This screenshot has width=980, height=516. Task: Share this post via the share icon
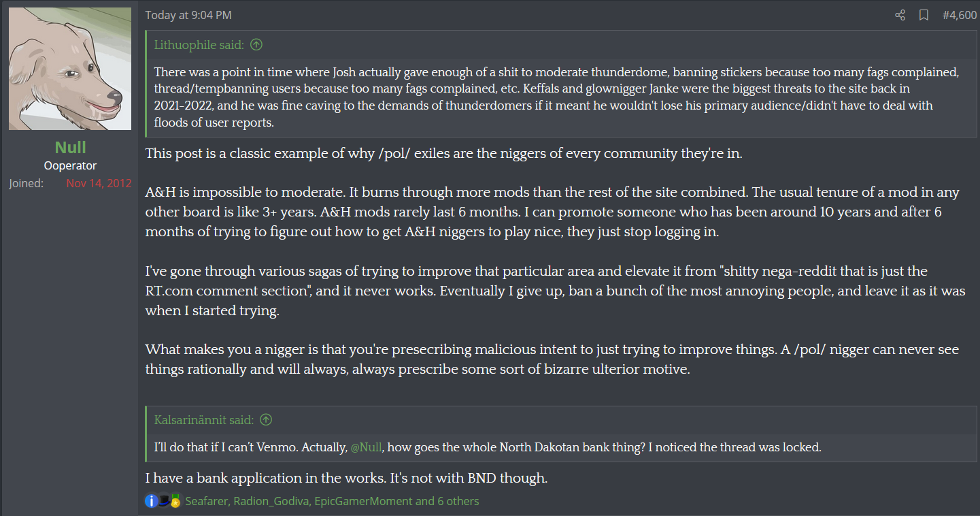point(900,15)
